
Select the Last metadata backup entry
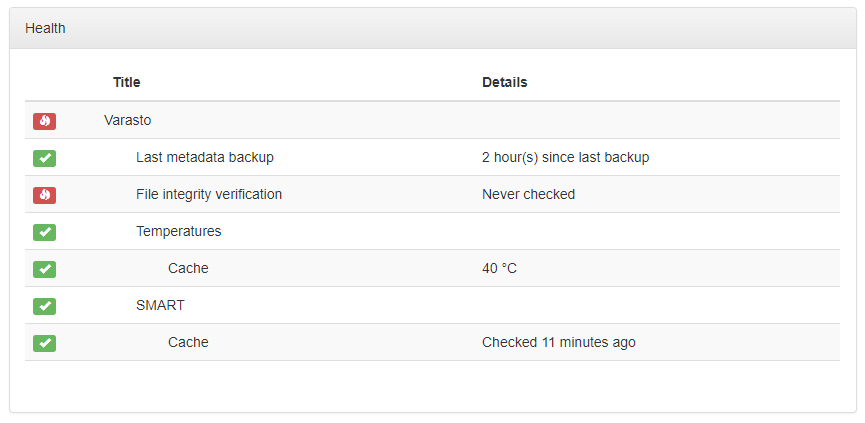point(205,157)
